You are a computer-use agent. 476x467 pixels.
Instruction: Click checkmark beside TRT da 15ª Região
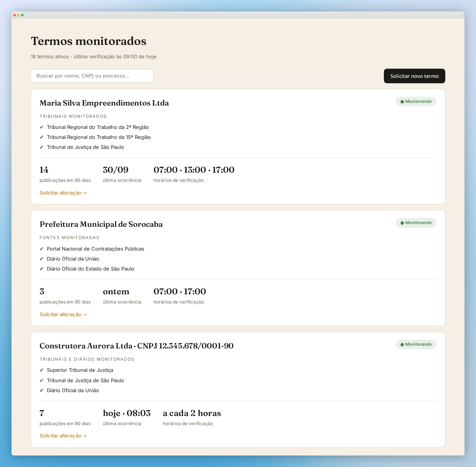click(41, 137)
